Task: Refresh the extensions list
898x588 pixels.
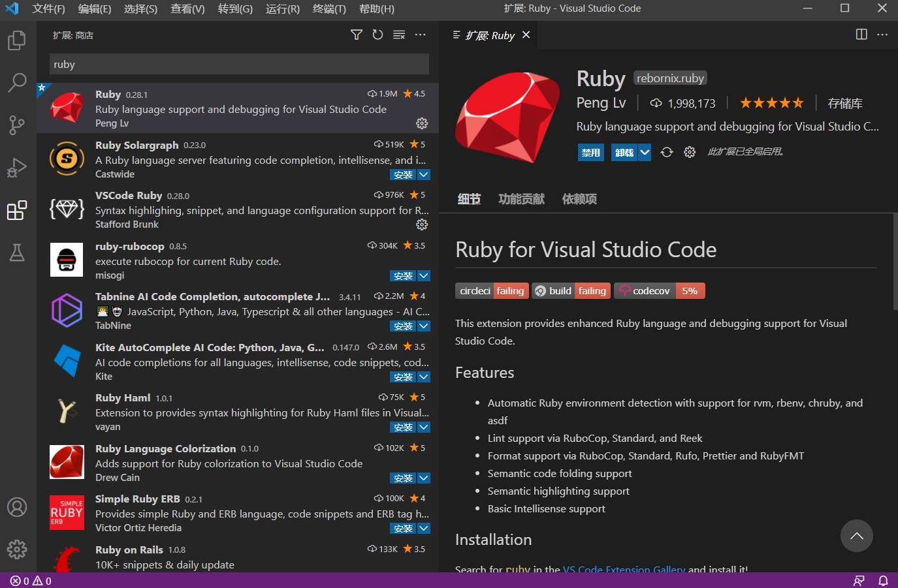Action: click(x=377, y=35)
